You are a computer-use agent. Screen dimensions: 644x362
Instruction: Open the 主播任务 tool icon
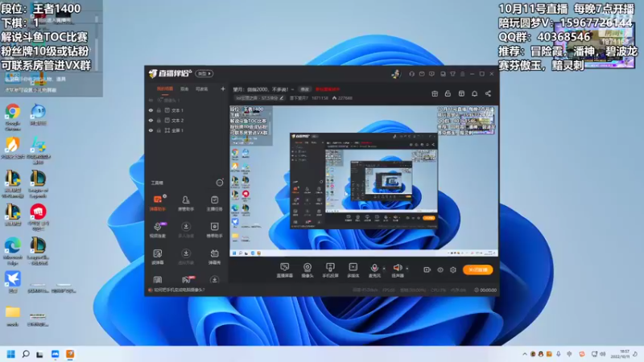(214, 203)
